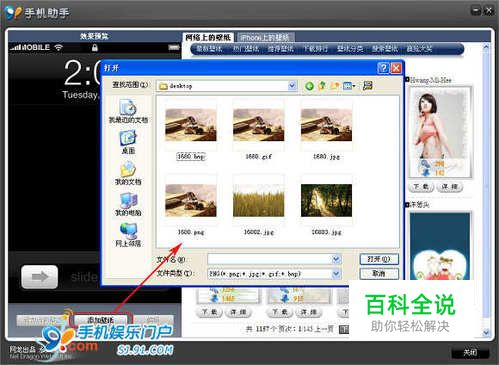The height and width of the screenshot is (365, 499).
Task: Go to previous page via 上一页 link
Action: [x=325, y=330]
